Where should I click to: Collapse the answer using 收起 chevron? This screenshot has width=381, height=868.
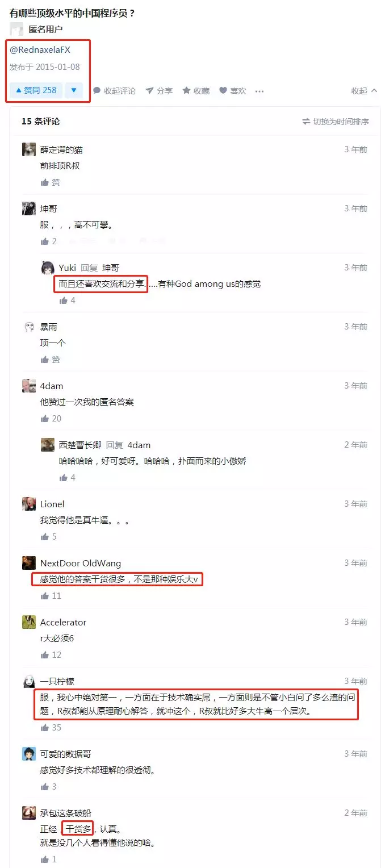tap(364, 91)
